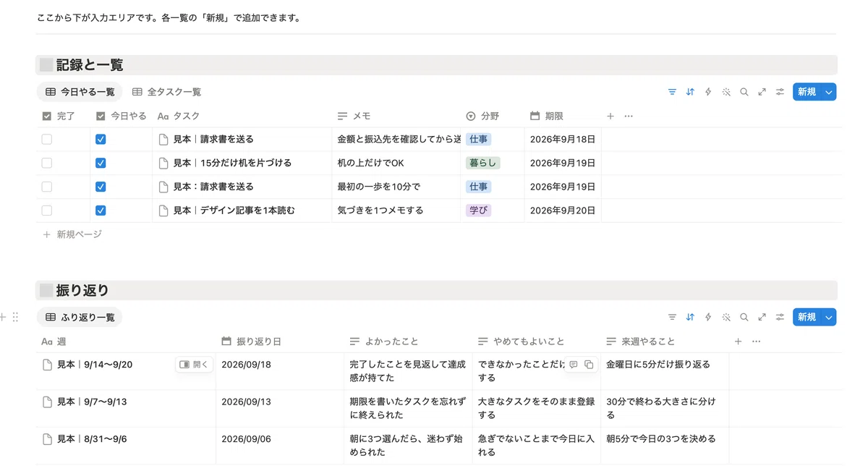Switch to 全タスク一覧 view tab
This screenshot has height=471, width=868.
pos(167,92)
